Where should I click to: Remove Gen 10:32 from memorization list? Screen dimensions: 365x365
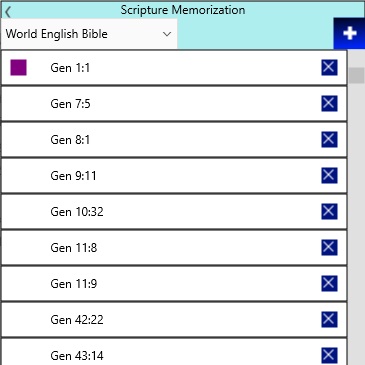pos(329,212)
